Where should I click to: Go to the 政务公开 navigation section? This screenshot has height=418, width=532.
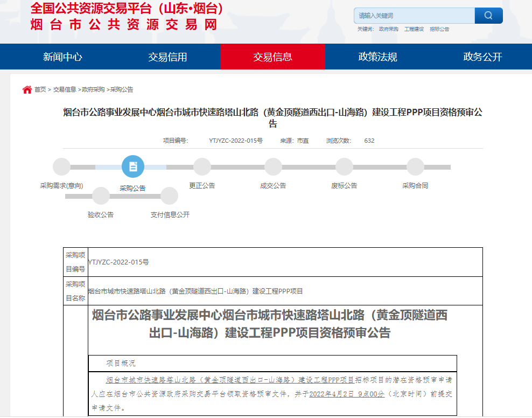(482, 57)
